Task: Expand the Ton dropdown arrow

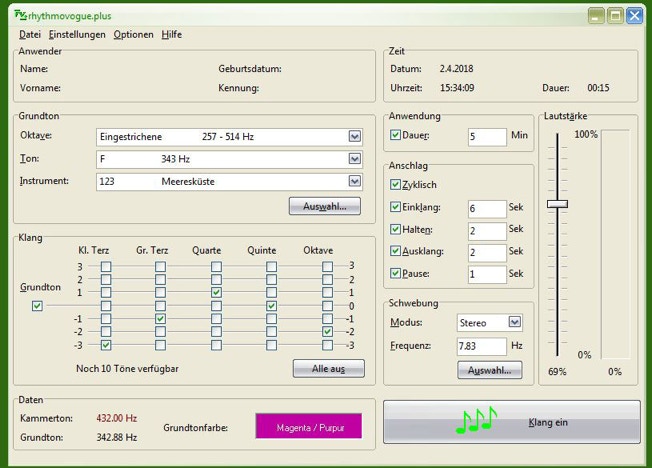Action: click(x=355, y=159)
